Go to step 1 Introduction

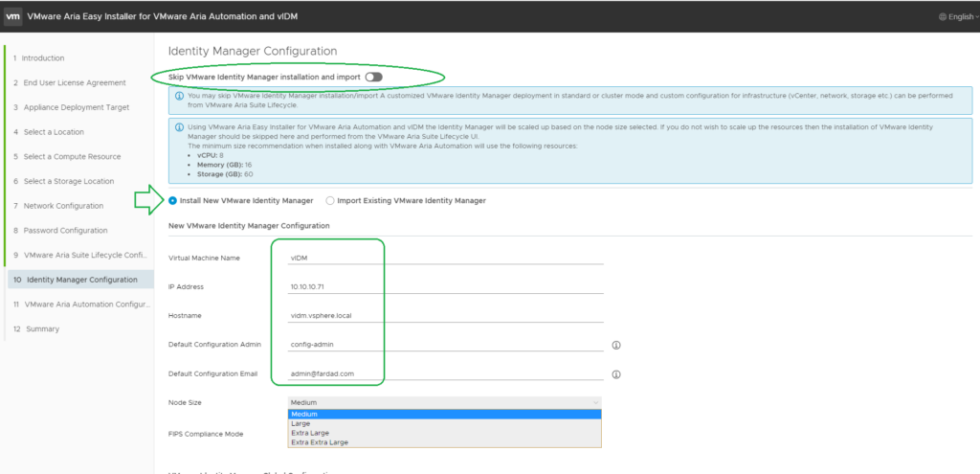click(38, 58)
